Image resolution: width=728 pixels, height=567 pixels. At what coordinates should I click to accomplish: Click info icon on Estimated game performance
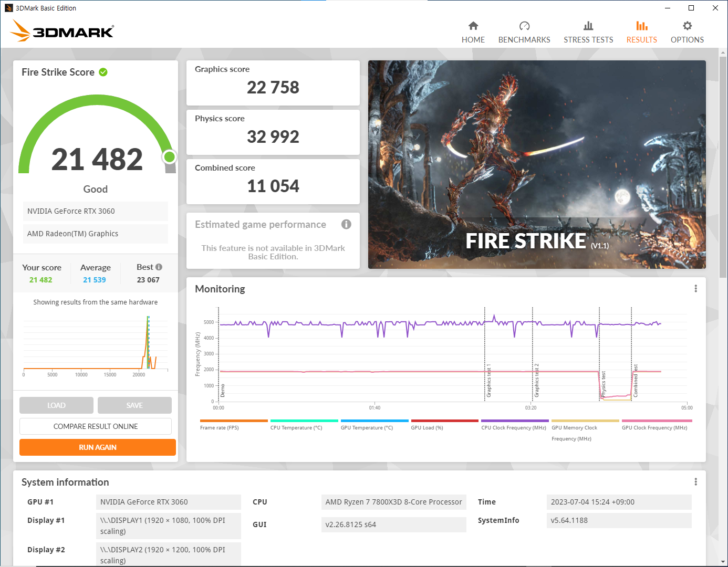click(x=346, y=224)
